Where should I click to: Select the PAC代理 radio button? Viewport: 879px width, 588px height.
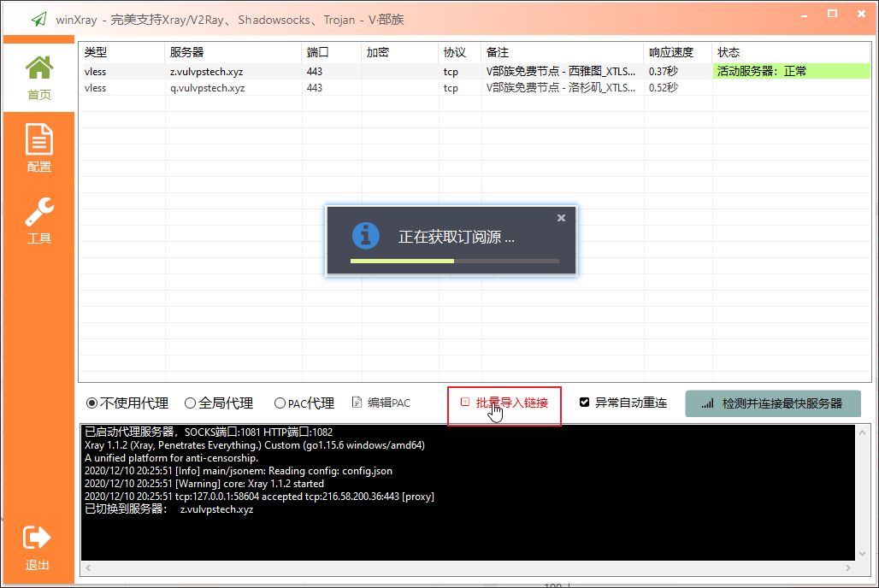[x=280, y=403]
